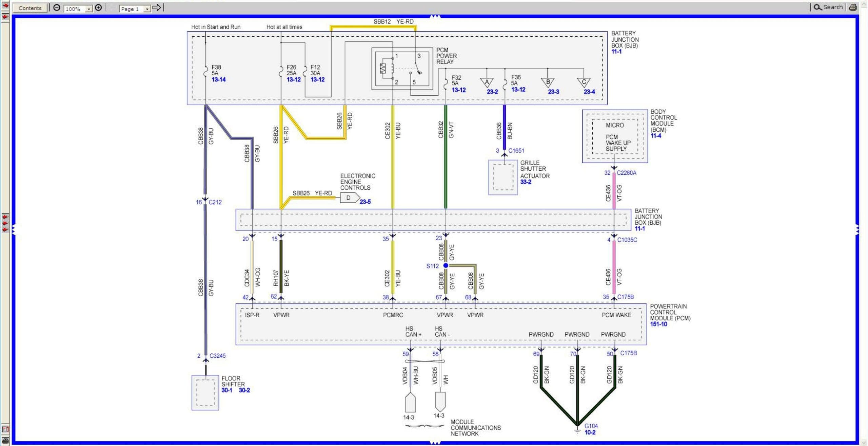868x446 pixels.
Task: Click the calculator-like icon in left sidebar
Action: (x=5, y=429)
